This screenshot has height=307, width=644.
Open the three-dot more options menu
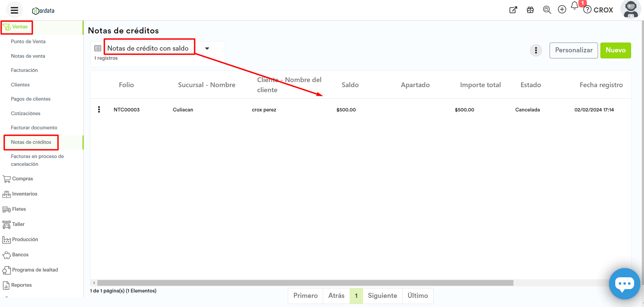[536, 50]
